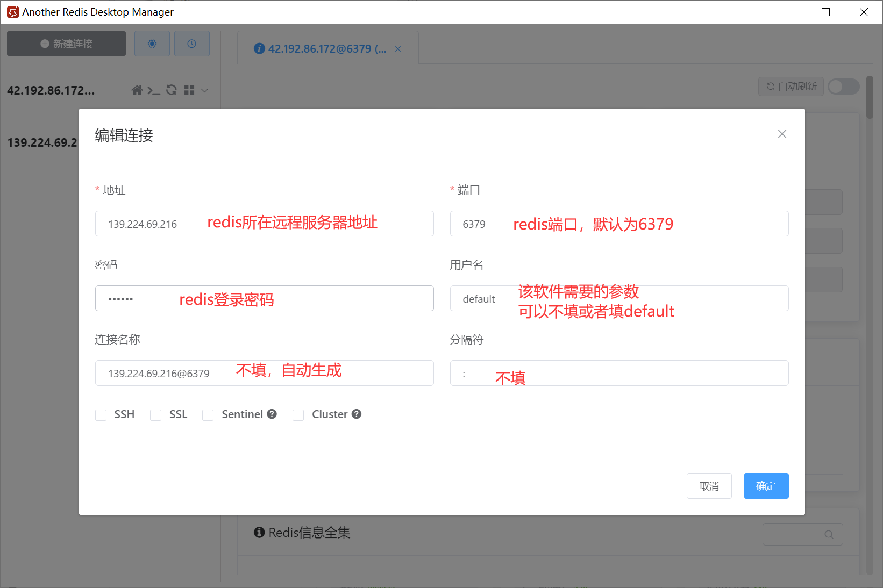Click the search magnifier icon in Redis信息全集
Viewport: 883px width, 588px height.
point(829,534)
